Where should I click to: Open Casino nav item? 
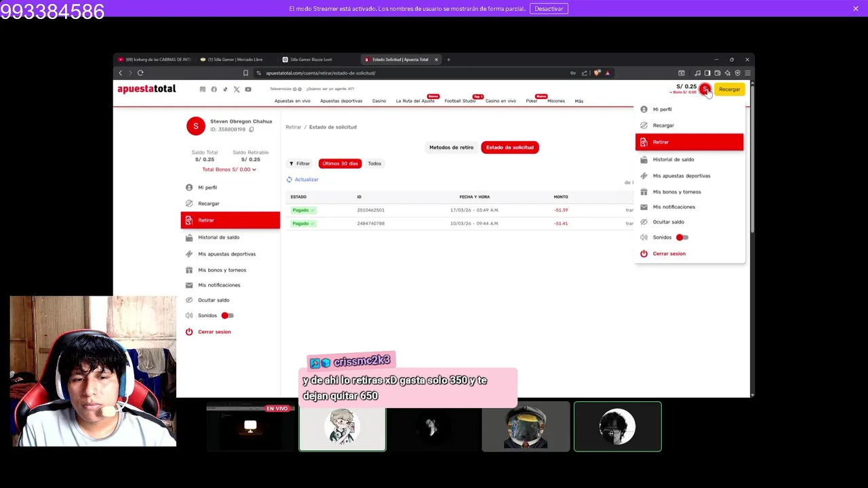tap(379, 101)
